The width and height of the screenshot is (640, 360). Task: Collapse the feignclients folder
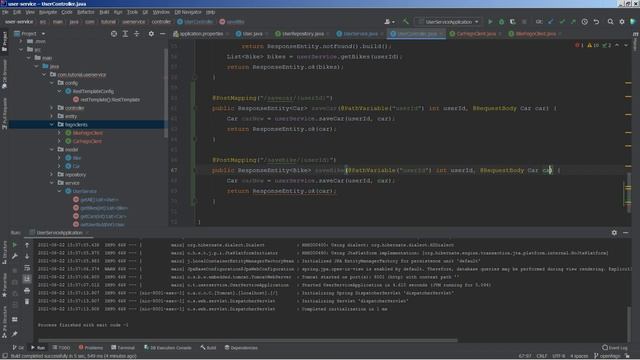tap(52, 124)
